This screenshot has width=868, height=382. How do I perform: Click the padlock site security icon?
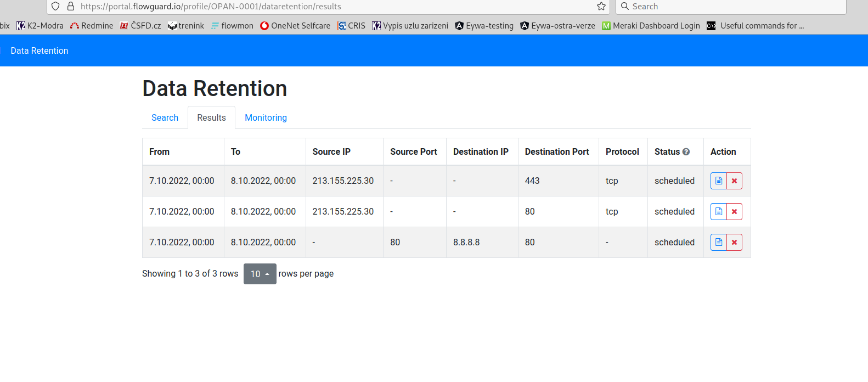[x=71, y=7]
